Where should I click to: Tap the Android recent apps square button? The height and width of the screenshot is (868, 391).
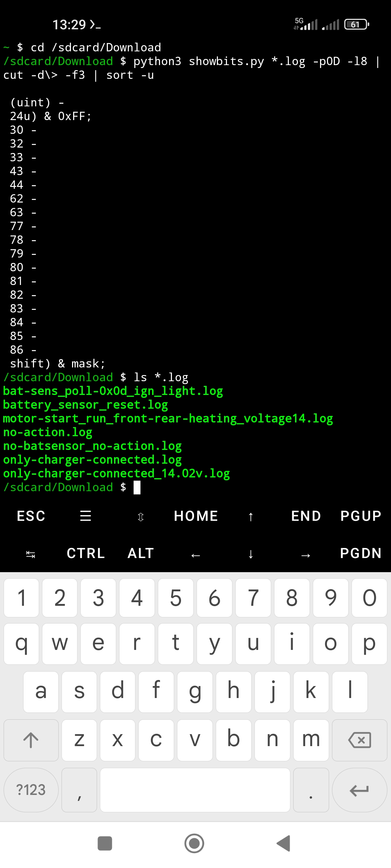tap(105, 843)
